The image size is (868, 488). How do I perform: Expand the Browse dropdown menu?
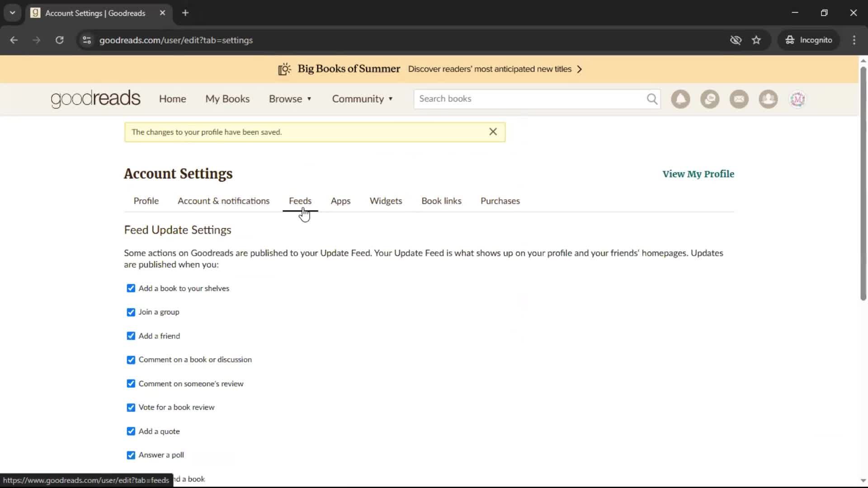tap(290, 99)
